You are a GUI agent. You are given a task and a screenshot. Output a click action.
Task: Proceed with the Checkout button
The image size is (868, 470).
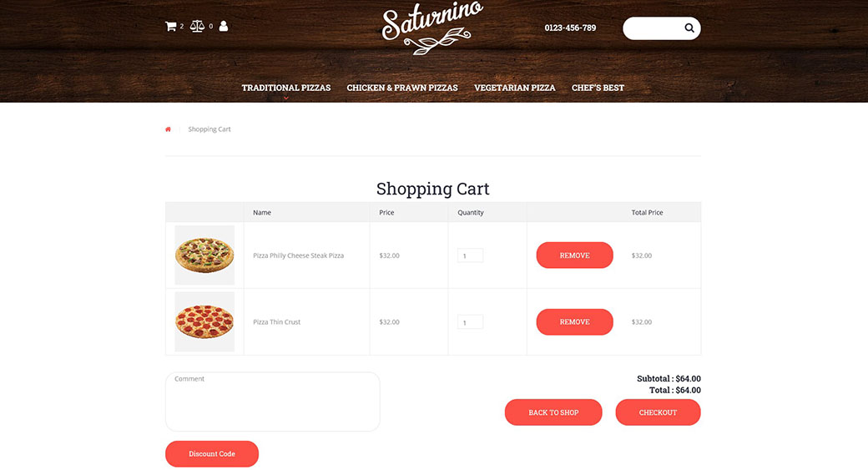click(x=658, y=412)
